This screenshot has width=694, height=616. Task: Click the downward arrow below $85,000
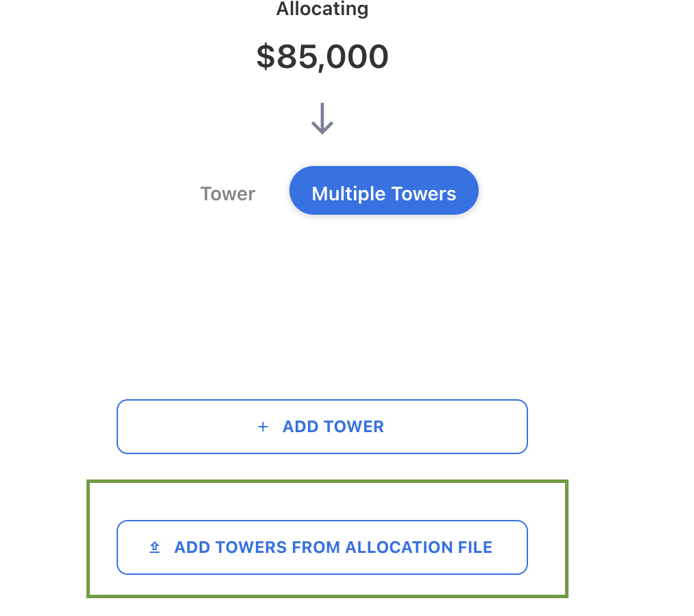(322, 120)
